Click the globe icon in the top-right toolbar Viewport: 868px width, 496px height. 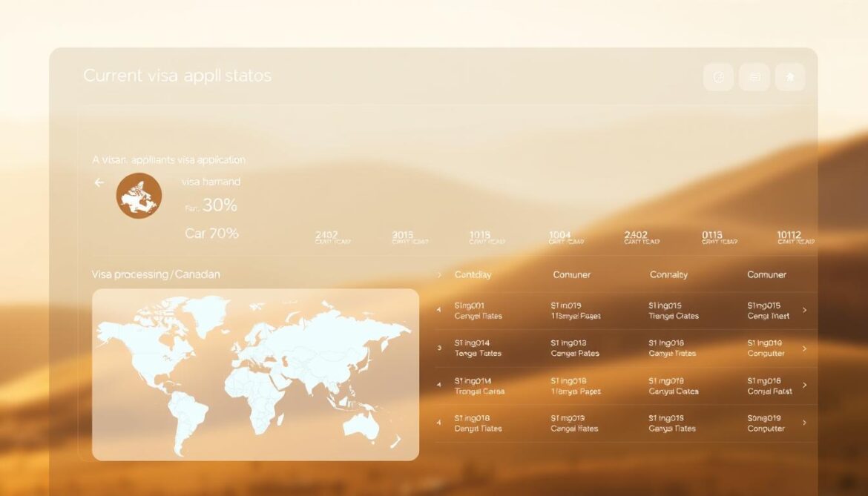coord(718,77)
